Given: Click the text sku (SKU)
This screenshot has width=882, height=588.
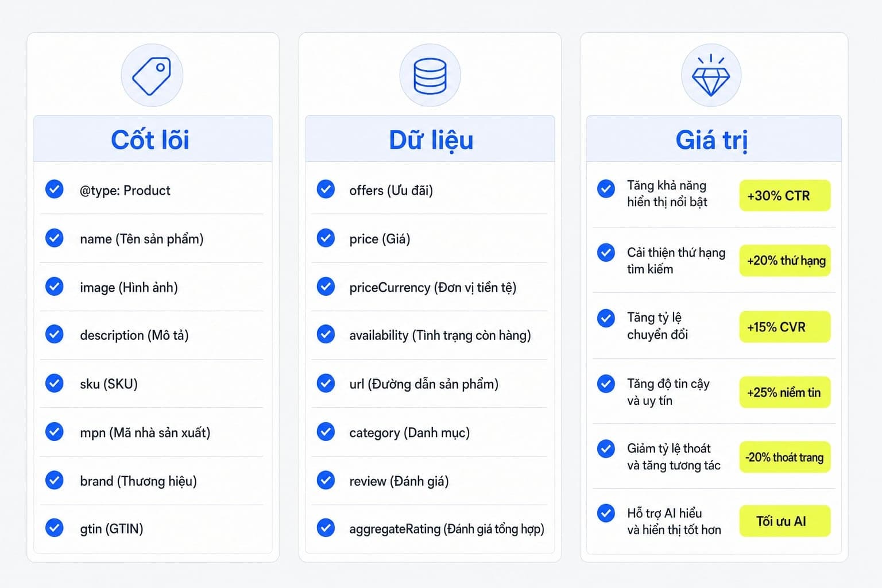Looking at the screenshot, I should [x=109, y=384].
